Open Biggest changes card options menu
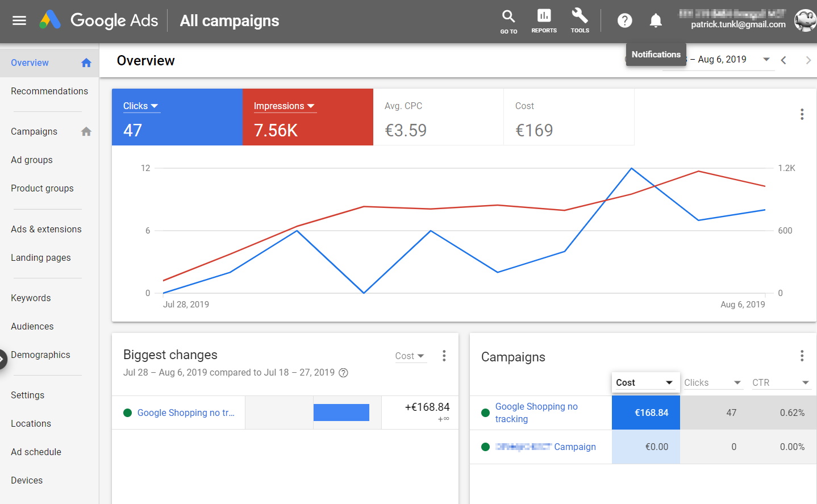The image size is (817, 504). pyautogui.click(x=444, y=356)
